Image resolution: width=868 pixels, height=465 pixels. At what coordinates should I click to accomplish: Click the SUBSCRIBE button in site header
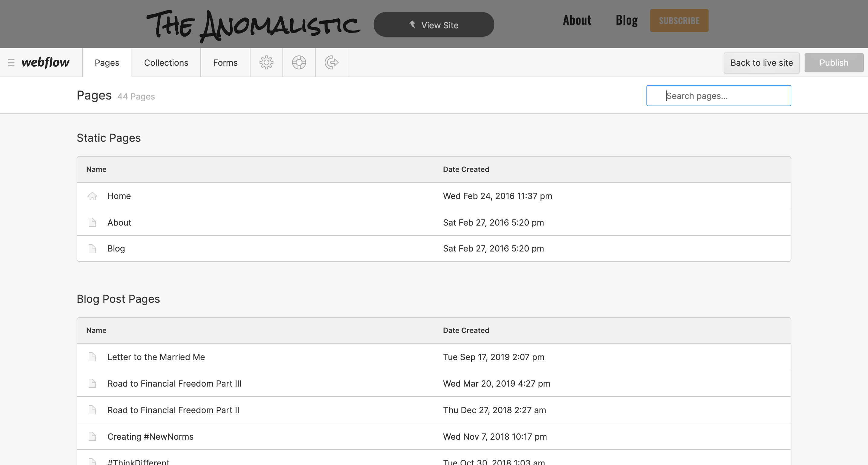tap(679, 21)
